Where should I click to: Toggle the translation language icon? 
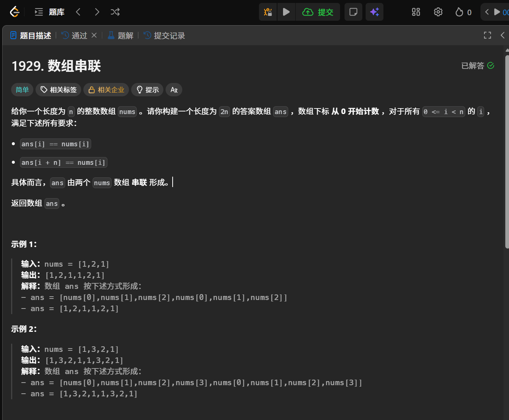[174, 90]
